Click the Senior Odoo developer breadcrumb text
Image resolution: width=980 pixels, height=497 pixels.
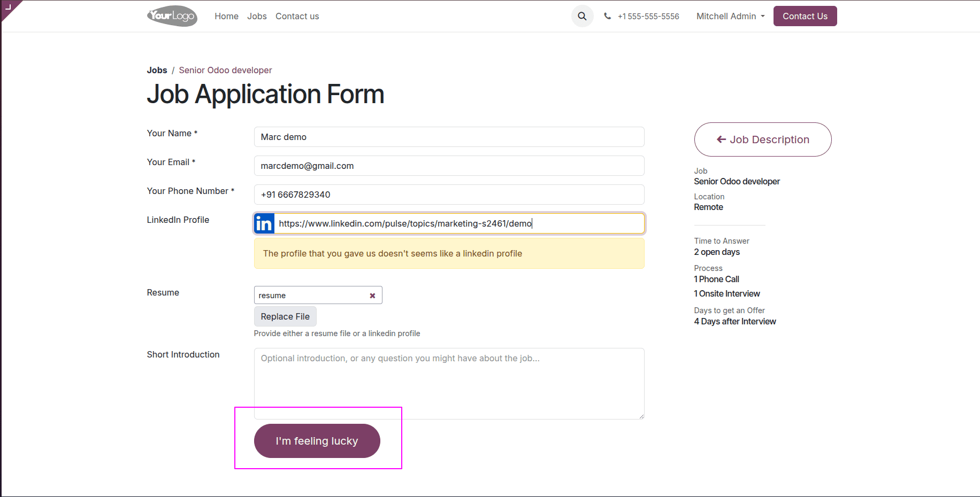pyautogui.click(x=225, y=70)
